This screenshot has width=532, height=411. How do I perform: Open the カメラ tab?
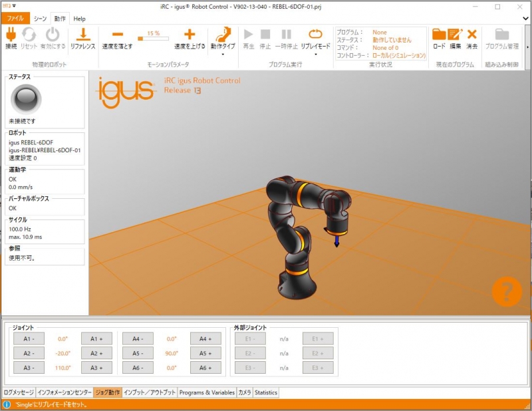(245, 392)
